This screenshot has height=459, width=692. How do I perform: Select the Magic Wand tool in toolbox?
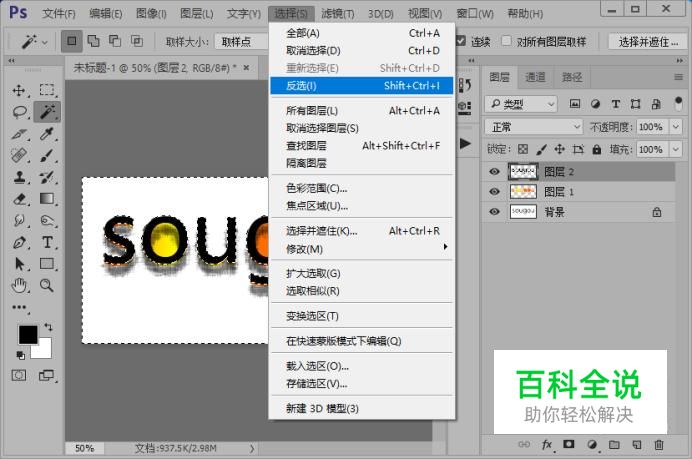pyautogui.click(x=47, y=112)
